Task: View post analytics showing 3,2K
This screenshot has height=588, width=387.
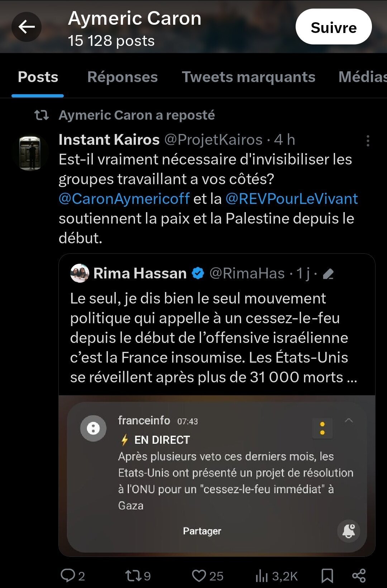Action: tap(277, 576)
